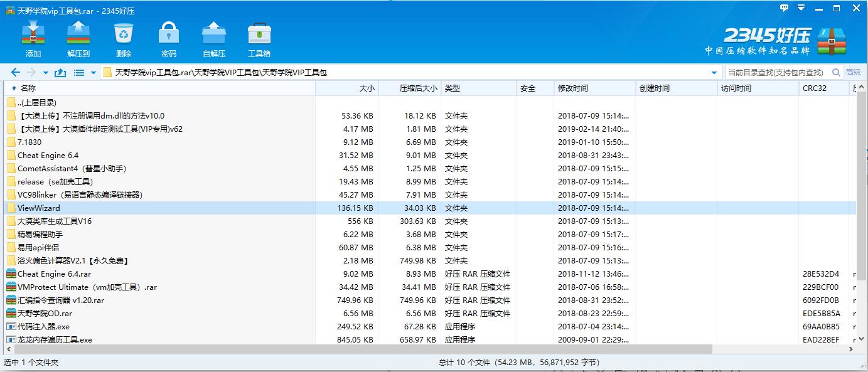Select the 精易编程助手 folder
868x372 pixels.
(430, 234)
